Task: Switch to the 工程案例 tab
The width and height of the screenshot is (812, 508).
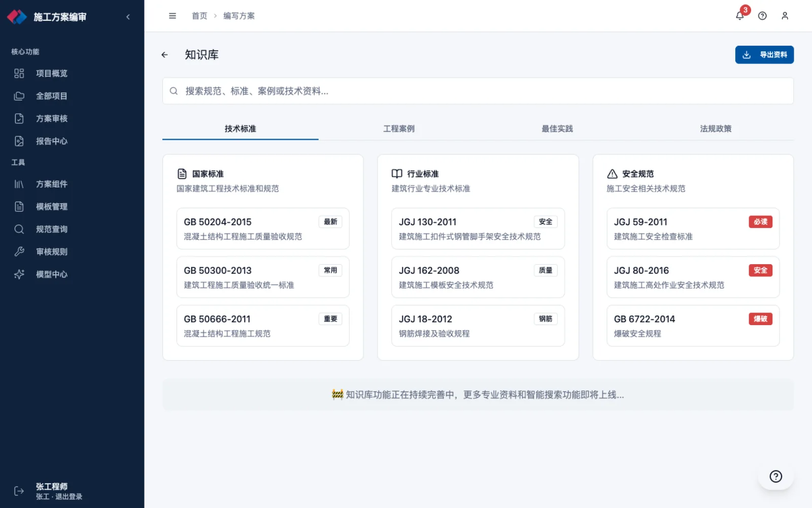Action: tap(399, 129)
